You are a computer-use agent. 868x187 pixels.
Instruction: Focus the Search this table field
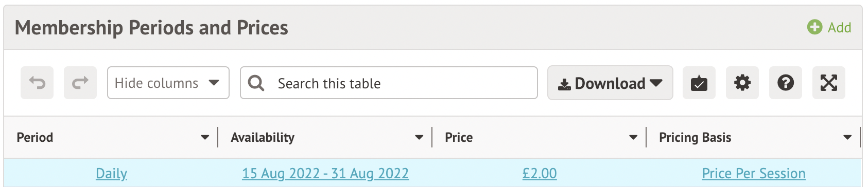tap(389, 83)
